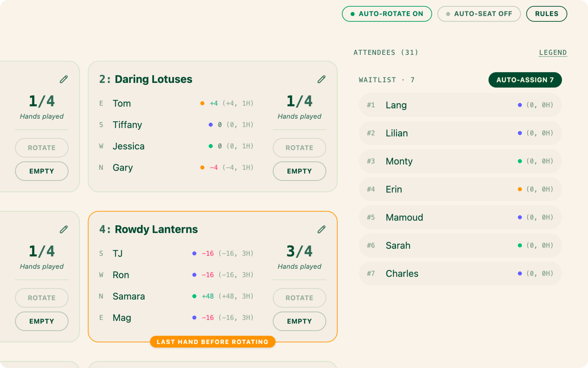
Task: Select player "Mag" in Rowdy Lanterns
Action: tap(122, 318)
